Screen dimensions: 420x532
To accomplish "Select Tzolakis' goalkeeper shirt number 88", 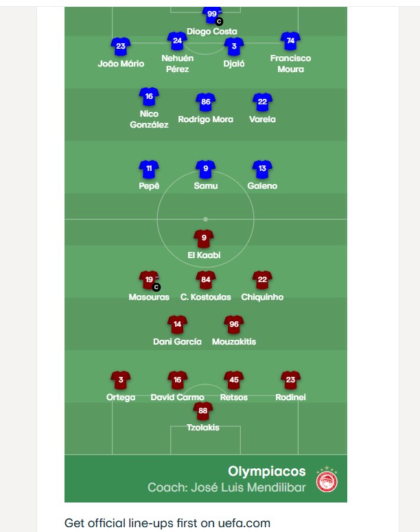I will 202,410.
